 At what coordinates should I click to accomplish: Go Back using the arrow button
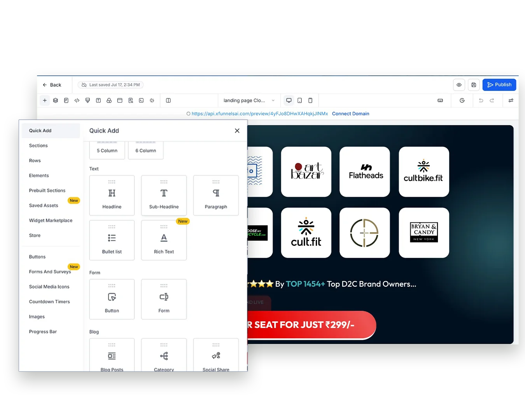[52, 85]
